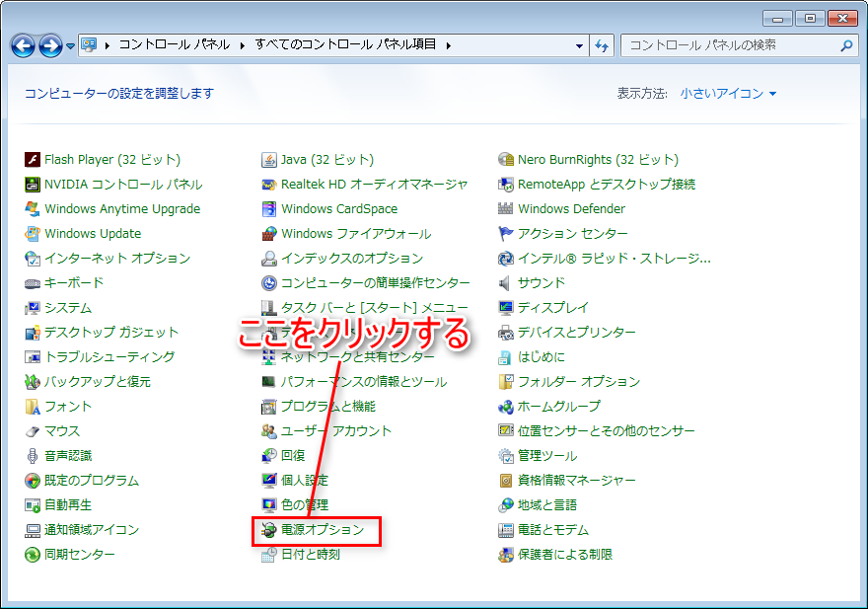Open the NVIDIA コントロール パネル icon
This screenshot has width=868, height=609.
[x=33, y=185]
